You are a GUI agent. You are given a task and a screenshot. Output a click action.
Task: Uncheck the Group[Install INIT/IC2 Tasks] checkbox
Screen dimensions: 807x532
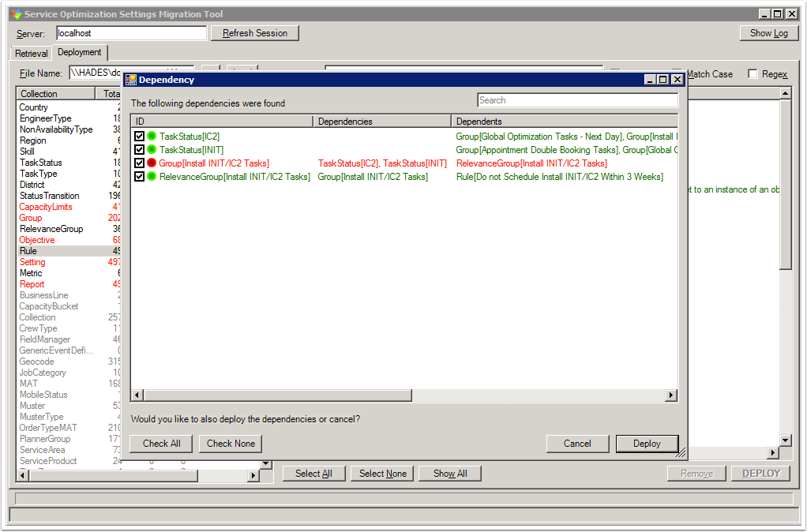coord(139,163)
